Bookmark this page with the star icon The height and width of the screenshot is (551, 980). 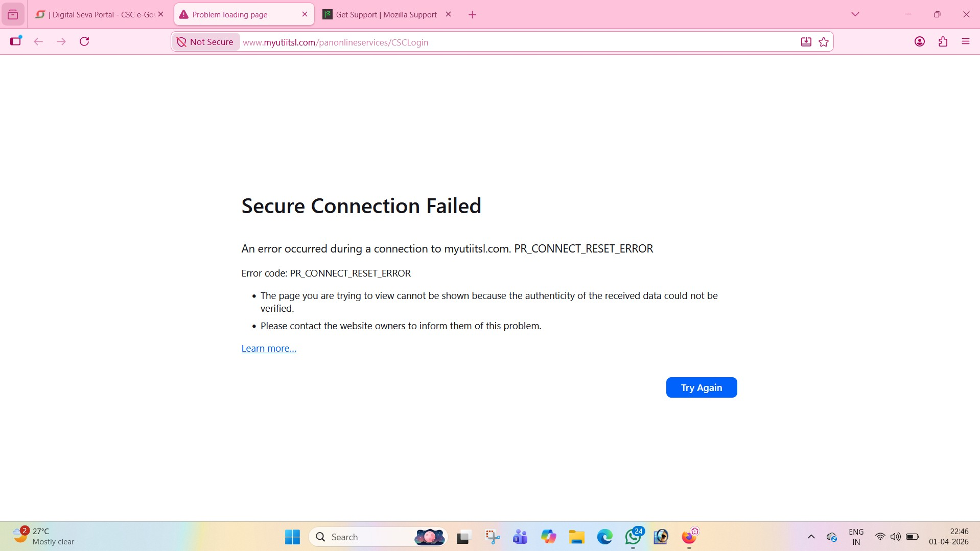click(x=824, y=42)
